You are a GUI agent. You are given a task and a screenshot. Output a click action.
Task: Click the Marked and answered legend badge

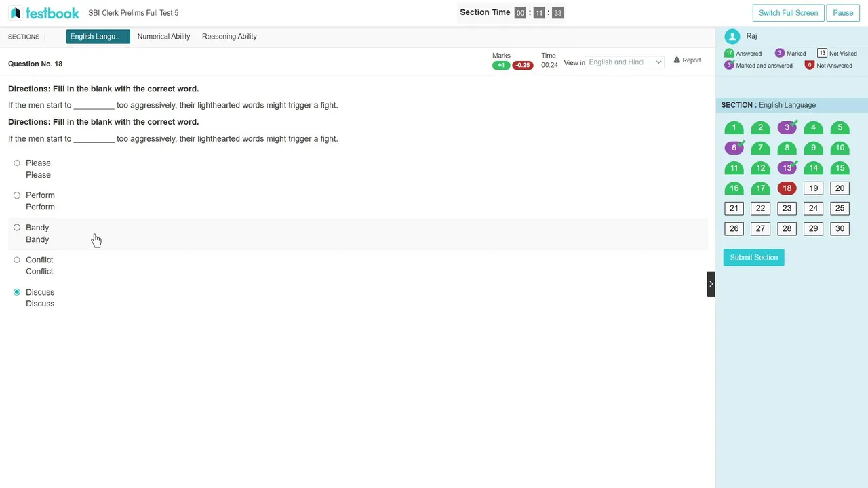tap(730, 65)
